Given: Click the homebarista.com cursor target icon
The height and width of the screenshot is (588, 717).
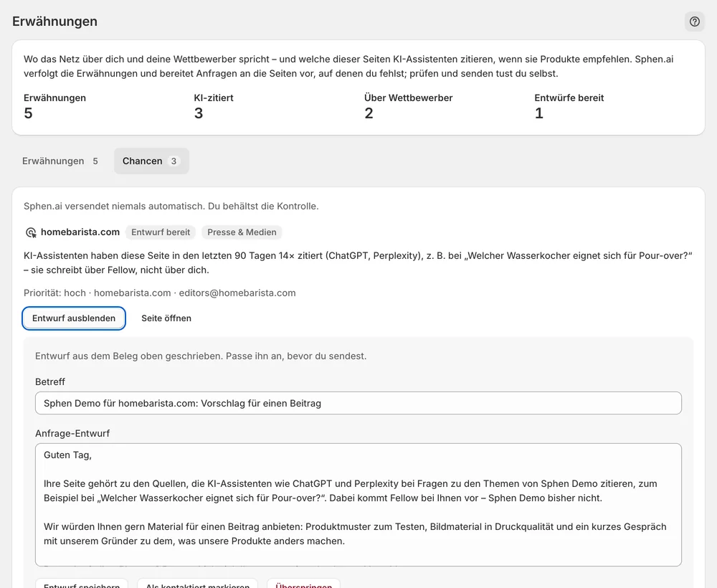Looking at the screenshot, I should click(31, 232).
